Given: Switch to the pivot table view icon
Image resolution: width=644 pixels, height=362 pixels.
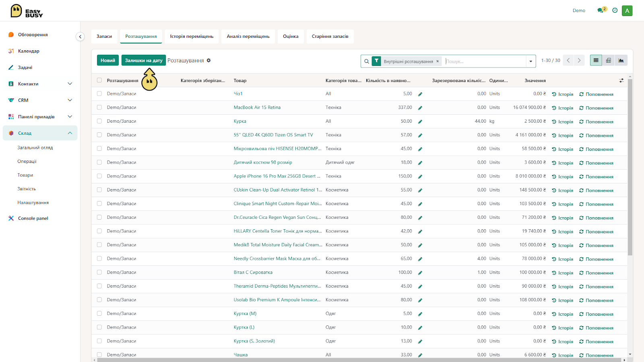Looking at the screenshot, I should pyautogui.click(x=609, y=60).
